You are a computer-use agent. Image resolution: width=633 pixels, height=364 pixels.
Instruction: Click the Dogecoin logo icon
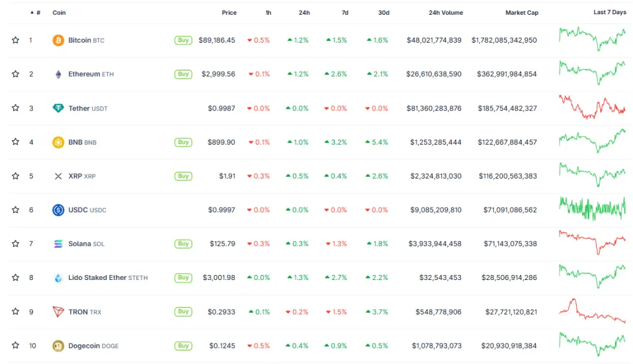pyautogui.click(x=58, y=345)
